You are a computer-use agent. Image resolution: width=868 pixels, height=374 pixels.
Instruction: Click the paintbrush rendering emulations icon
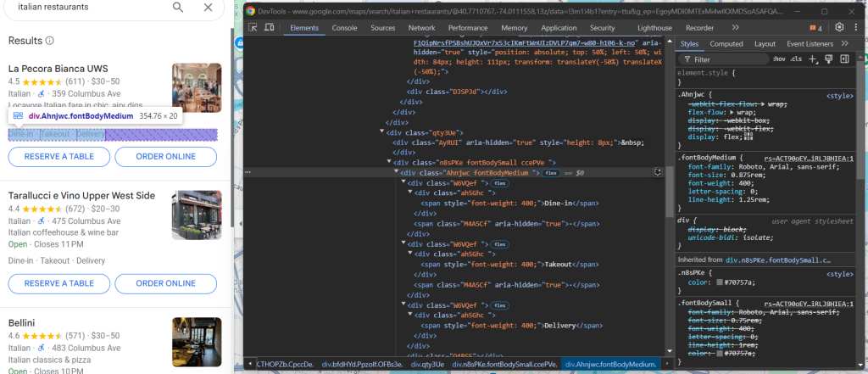click(829, 59)
